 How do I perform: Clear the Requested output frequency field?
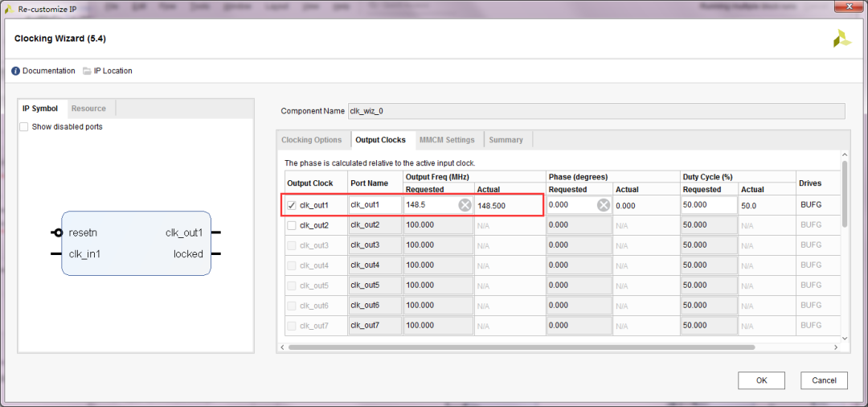[465, 205]
